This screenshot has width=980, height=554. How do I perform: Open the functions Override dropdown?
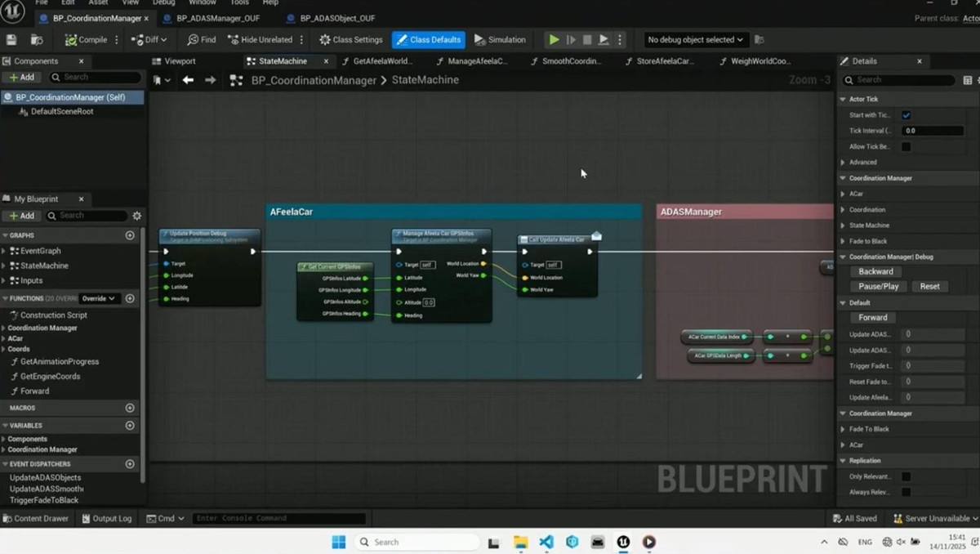pos(99,299)
